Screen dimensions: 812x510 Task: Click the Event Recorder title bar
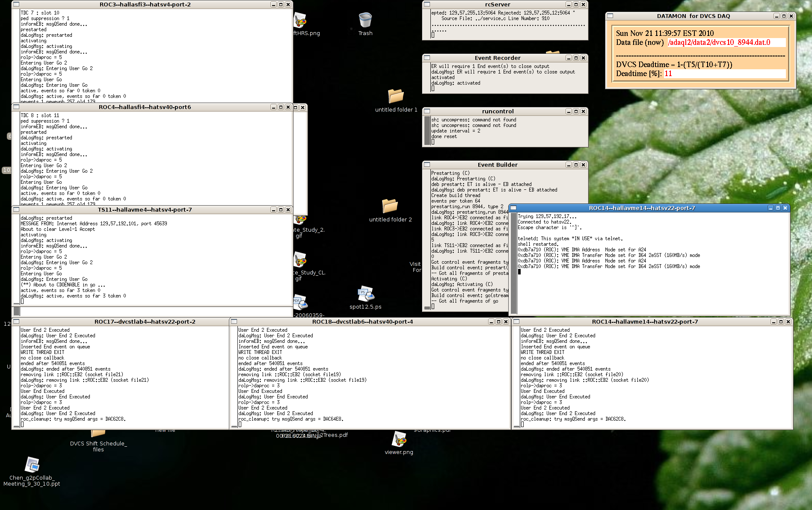tap(498, 58)
